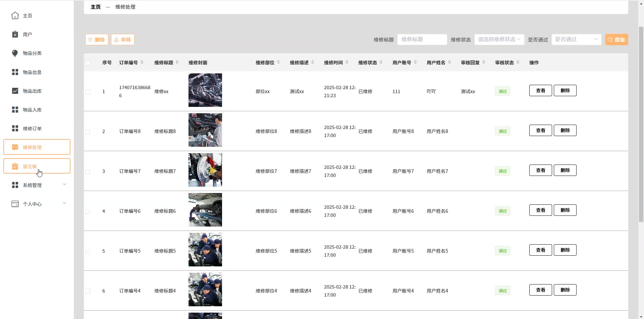
Task: Check the row checkbox for 订单编号8
Action: [x=88, y=132]
